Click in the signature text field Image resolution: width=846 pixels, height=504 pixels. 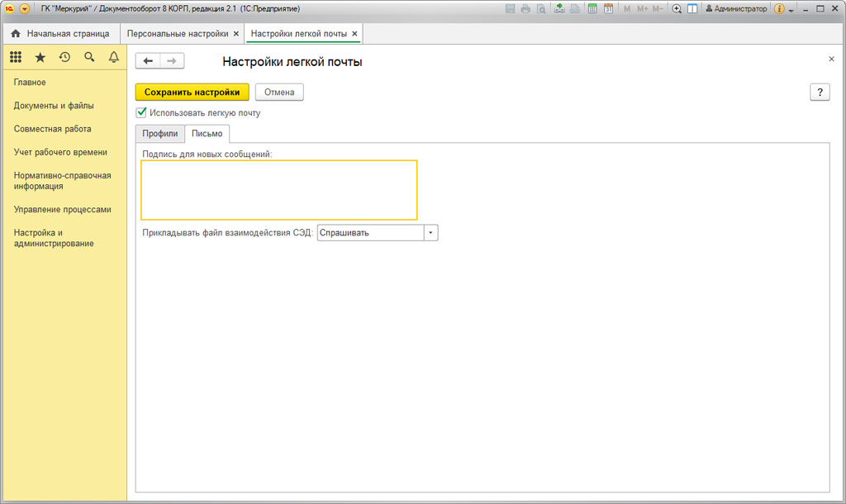(278, 190)
